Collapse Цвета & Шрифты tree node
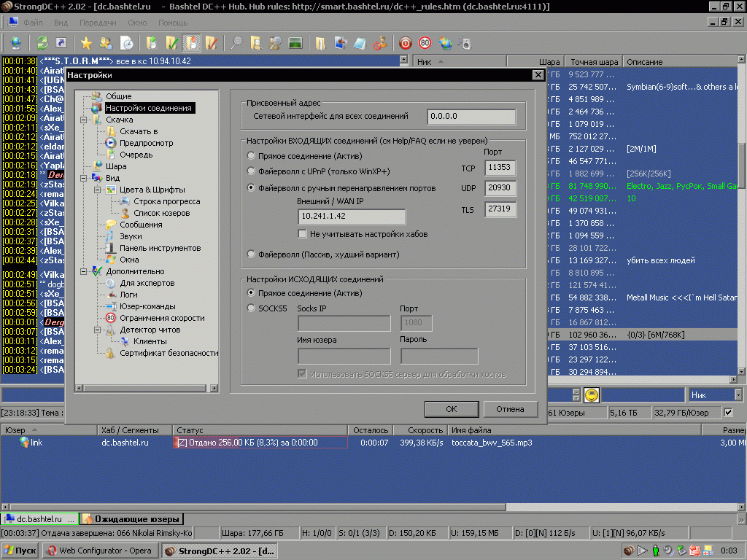 [97, 190]
